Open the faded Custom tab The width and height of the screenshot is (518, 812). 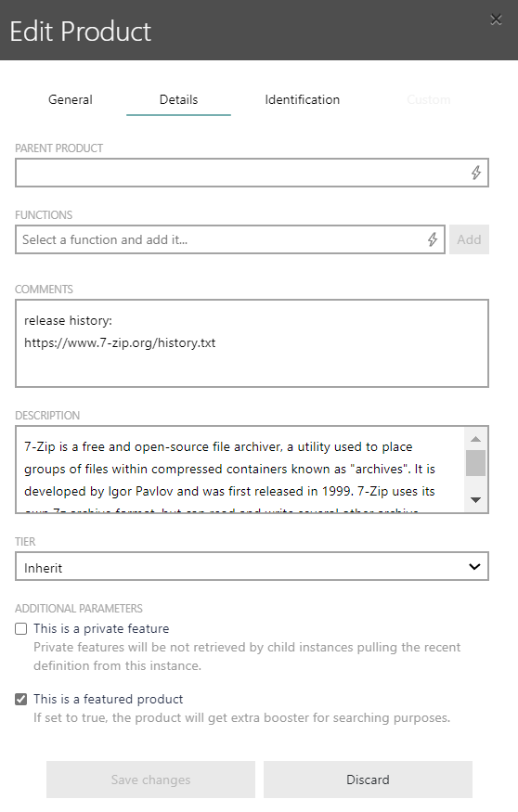tap(428, 99)
